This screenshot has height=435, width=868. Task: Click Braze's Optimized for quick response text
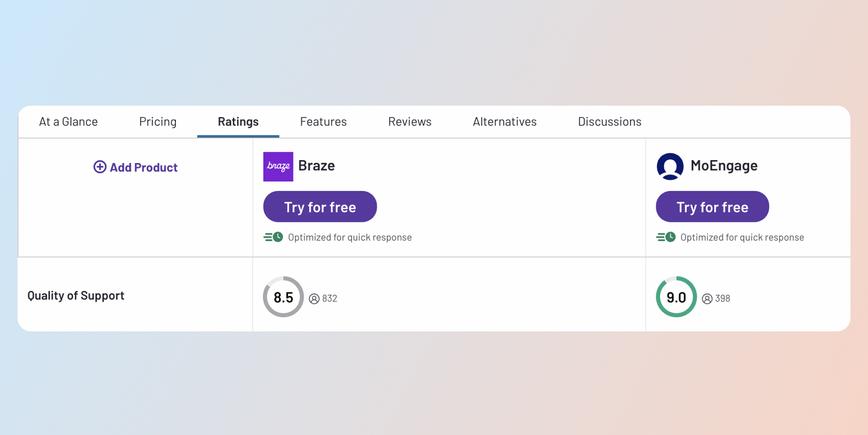pyautogui.click(x=350, y=237)
